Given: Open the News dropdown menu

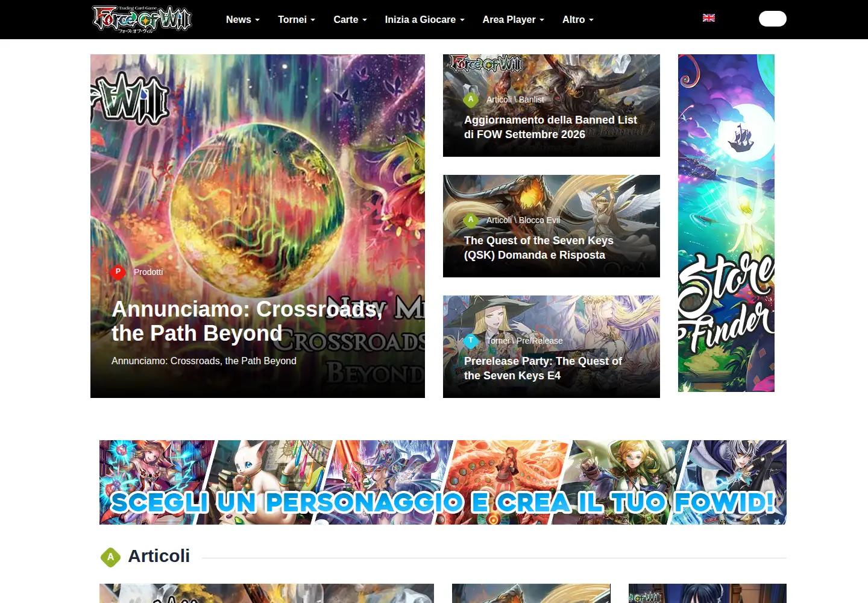Looking at the screenshot, I should 243,19.
